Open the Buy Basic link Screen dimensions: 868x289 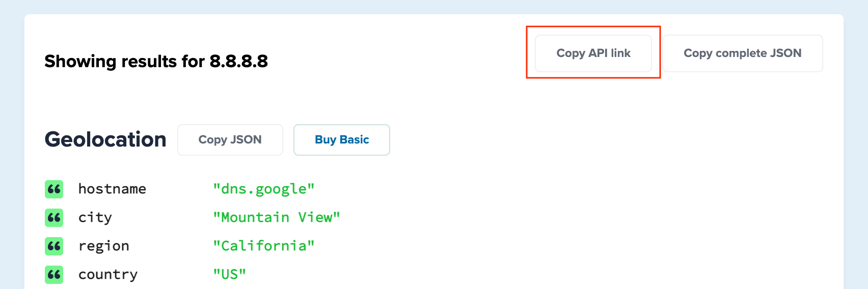click(342, 140)
